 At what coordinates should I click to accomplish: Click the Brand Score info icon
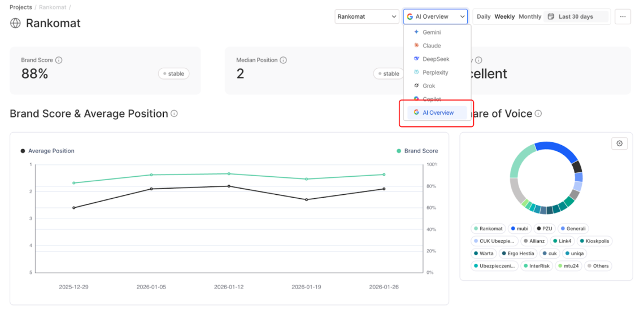coord(59,60)
